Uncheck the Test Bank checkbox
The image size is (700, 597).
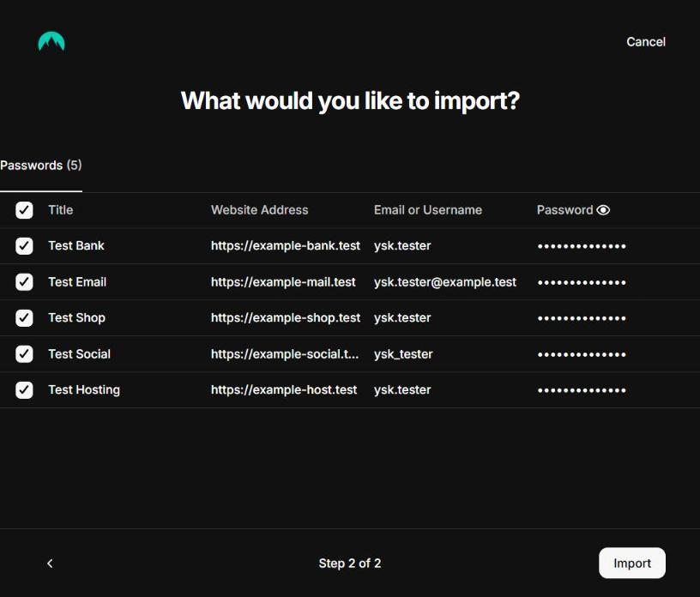click(24, 245)
